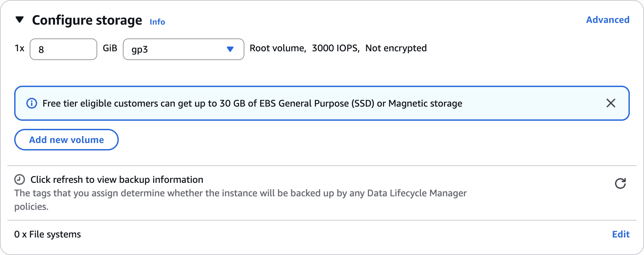
Task: Refresh the backup information
Action: [620, 183]
